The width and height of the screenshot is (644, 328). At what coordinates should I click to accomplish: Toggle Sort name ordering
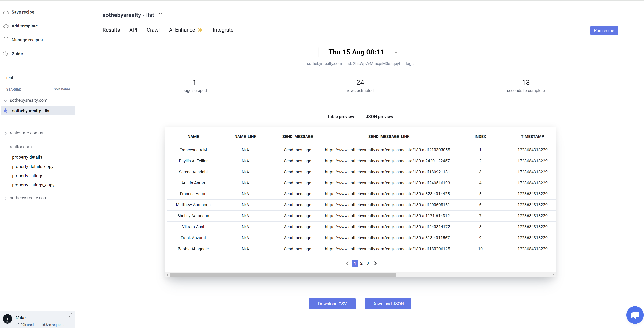coord(62,89)
